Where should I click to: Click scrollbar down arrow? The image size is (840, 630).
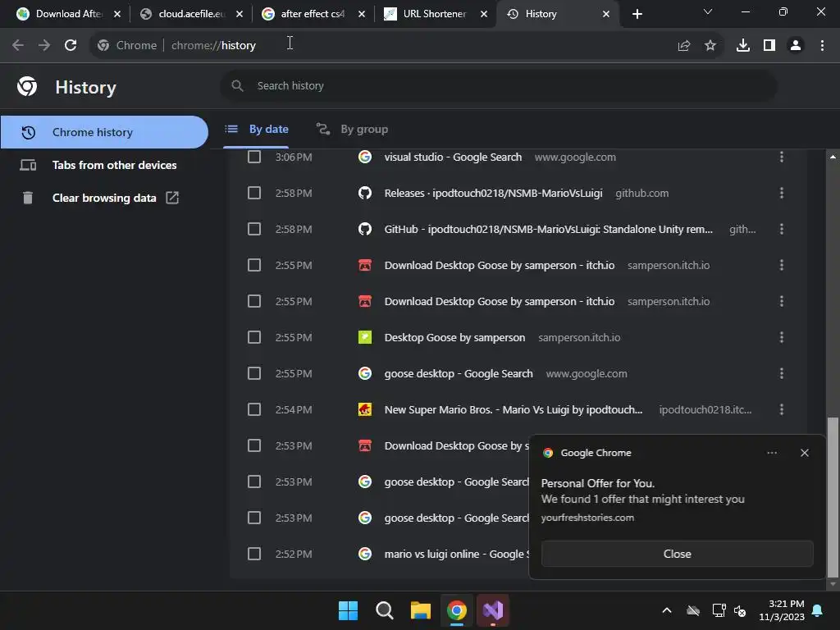pos(833,584)
